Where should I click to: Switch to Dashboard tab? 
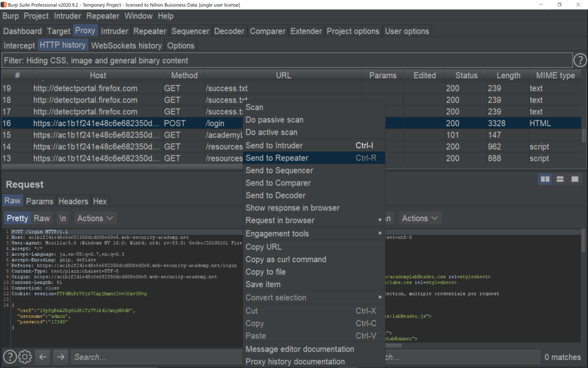(23, 31)
